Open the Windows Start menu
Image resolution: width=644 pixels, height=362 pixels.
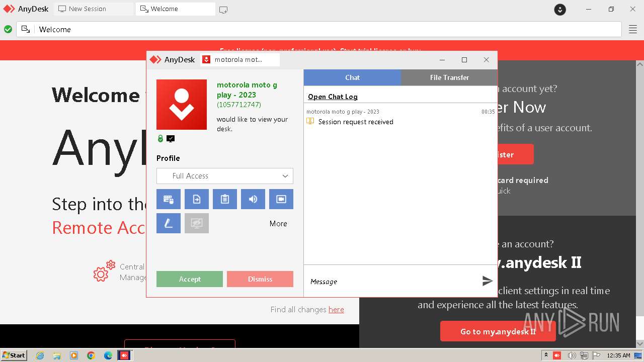(14, 355)
